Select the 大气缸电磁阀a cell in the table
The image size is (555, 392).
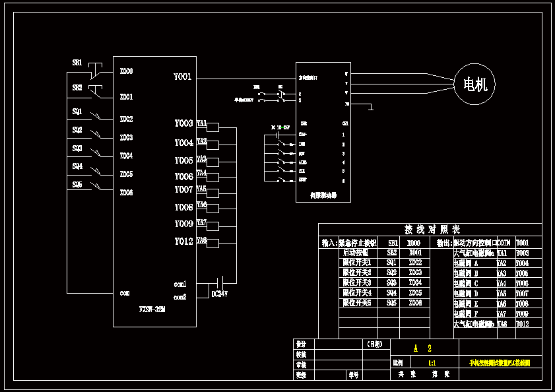pos(474,253)
